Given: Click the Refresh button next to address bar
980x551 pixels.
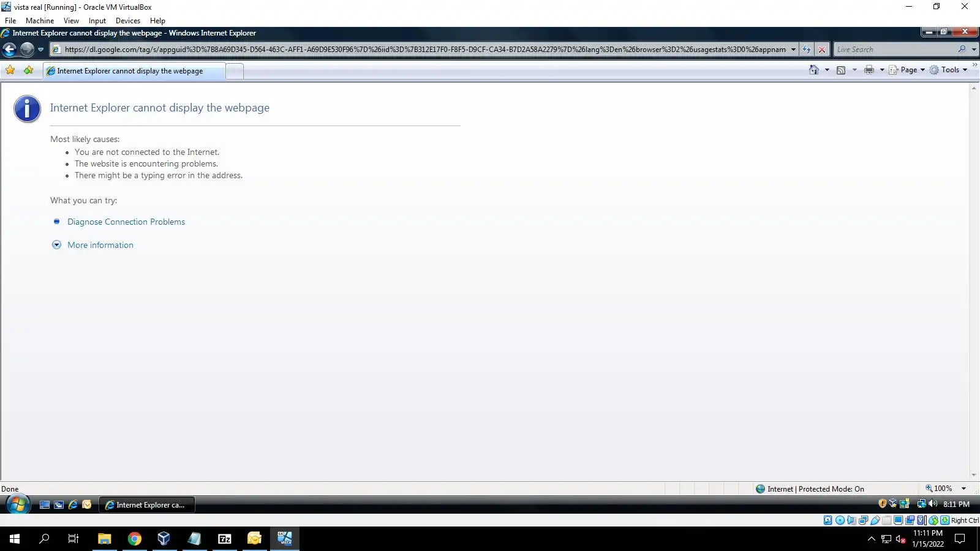Looking at the screenshot, I should click(807, 50).
